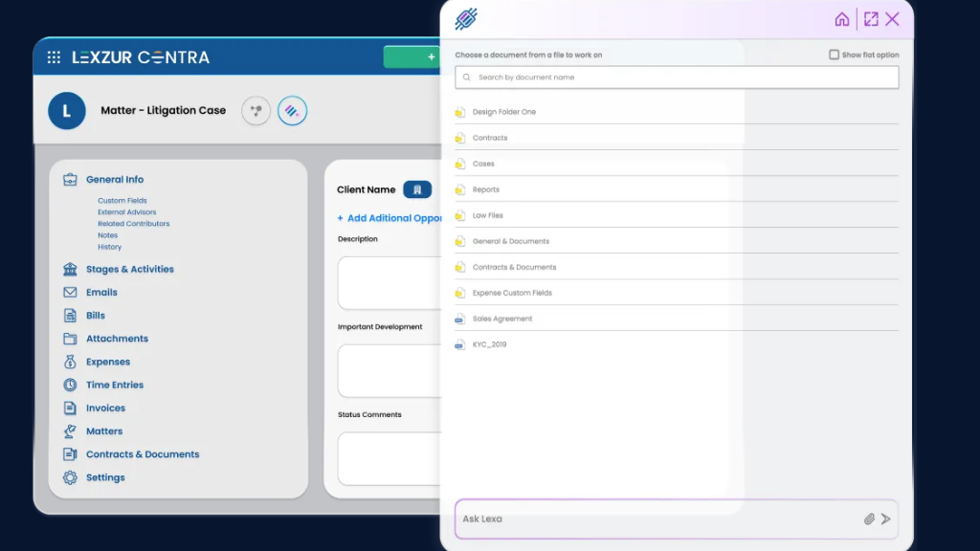Open the app grid menu icon
Screen dimensions: 980x551
click(x=54, y=57)
